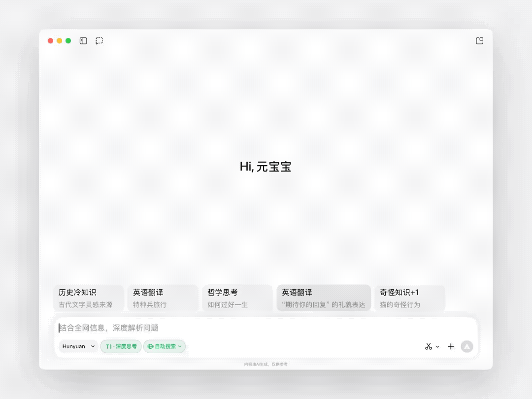Viewport: 532px width, 399px height.
Task: Click the dashed-square temporary chat icon
Action: 99,41
